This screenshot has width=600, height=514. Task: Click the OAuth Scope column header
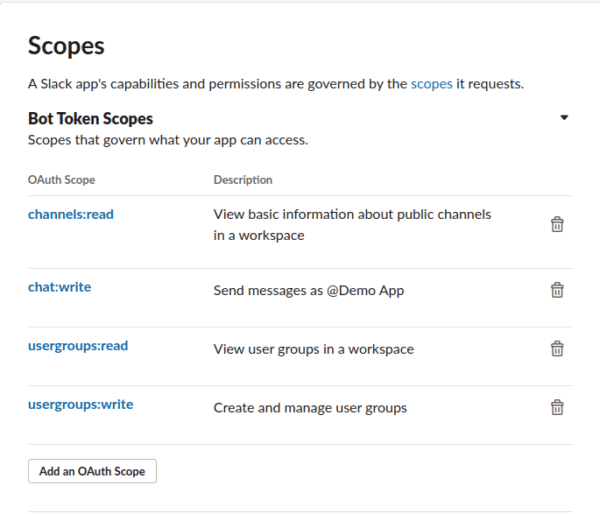pos(61,180)
